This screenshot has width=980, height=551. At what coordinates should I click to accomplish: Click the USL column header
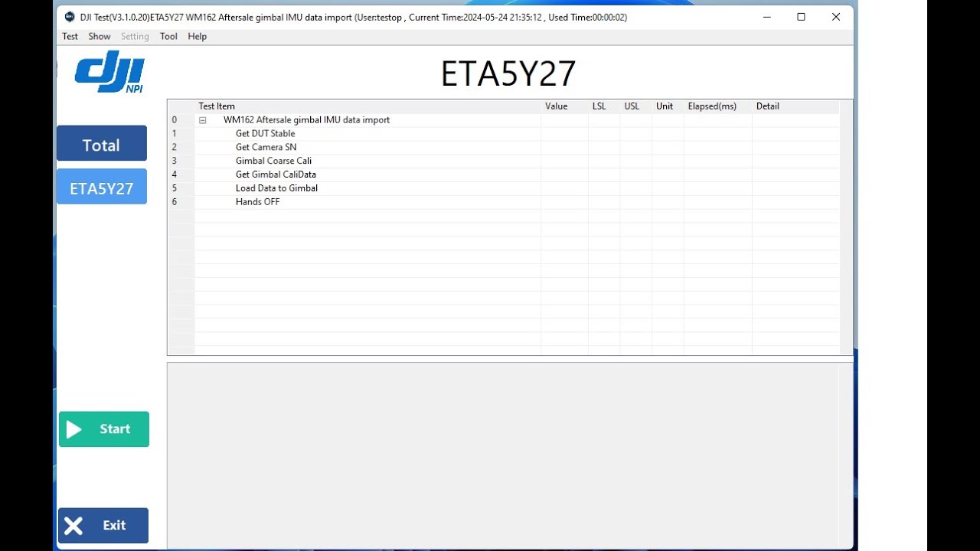point(636,106)
